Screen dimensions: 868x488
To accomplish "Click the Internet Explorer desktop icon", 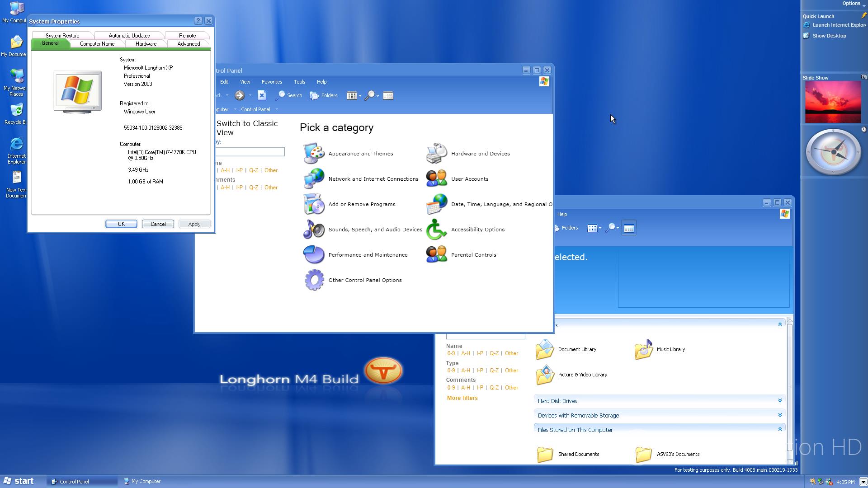I will click(x=16, y=145).
